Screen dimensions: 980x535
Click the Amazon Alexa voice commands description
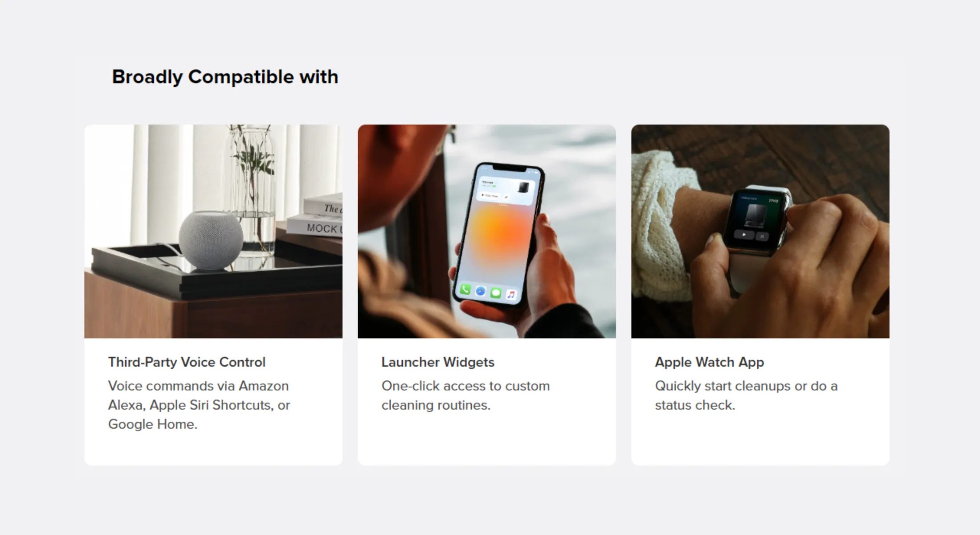pos(199,405)
